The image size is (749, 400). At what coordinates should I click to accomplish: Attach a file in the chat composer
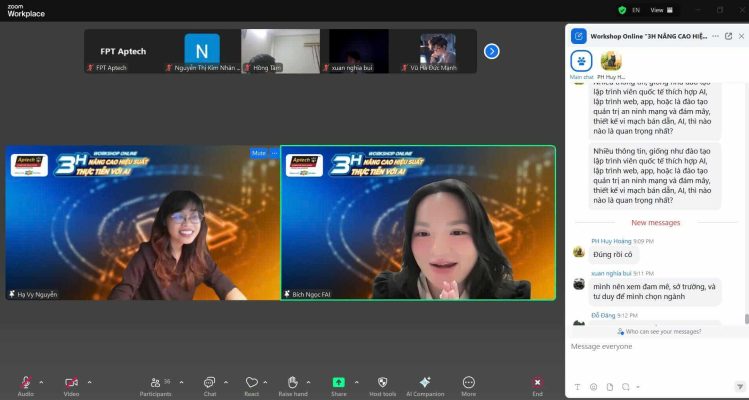pos(609,386)
